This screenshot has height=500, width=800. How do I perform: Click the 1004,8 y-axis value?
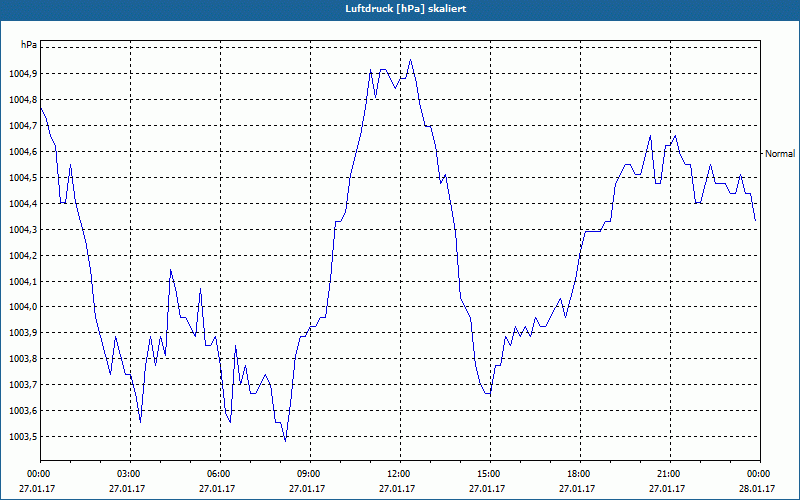pos(23,100)
